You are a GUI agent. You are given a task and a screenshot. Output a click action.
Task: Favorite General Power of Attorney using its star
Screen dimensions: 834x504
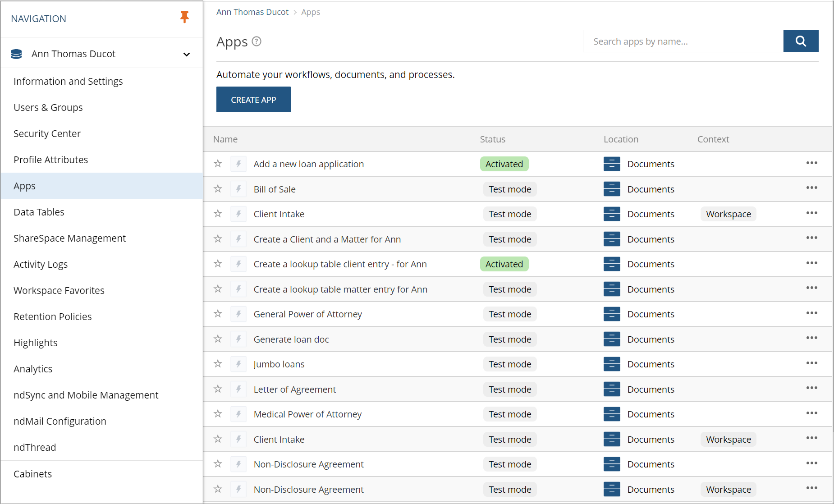[x=218, y=314]
